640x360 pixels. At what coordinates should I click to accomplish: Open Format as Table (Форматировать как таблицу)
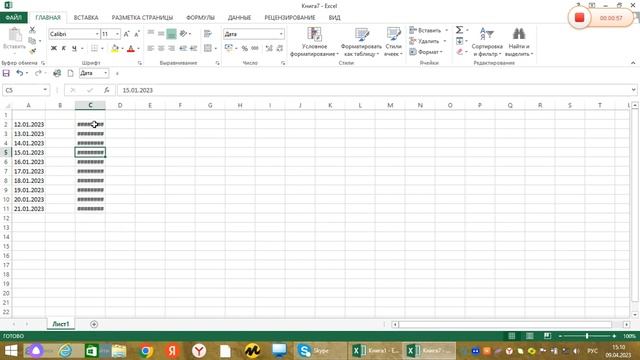coord(361,42)
